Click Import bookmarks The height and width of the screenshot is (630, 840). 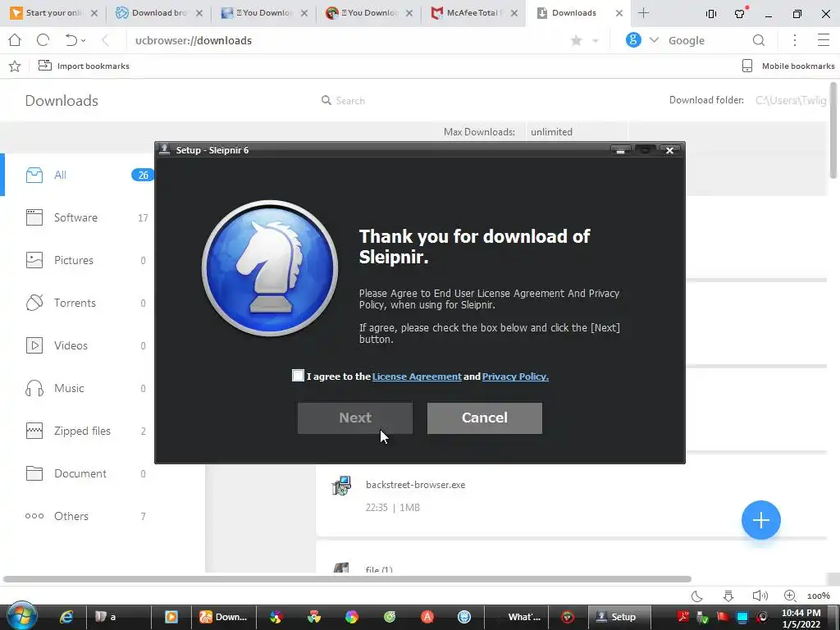[84, 66]
